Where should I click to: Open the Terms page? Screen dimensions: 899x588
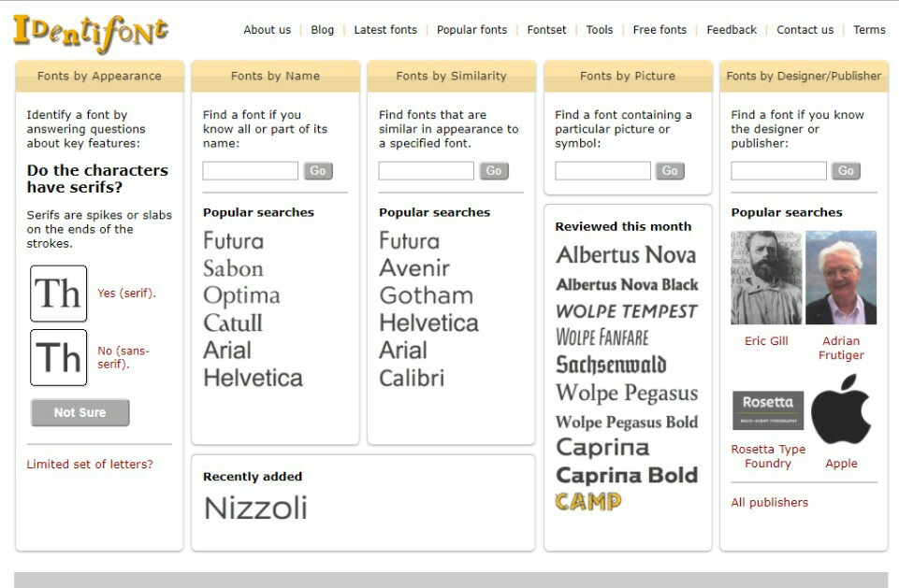pyautogui.click(x=869, y=30)
